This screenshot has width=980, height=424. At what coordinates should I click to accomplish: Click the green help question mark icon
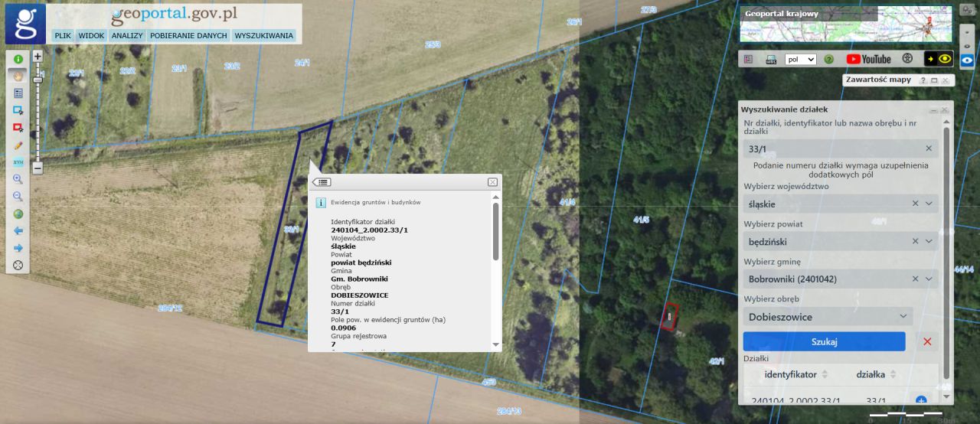point(828,59)
